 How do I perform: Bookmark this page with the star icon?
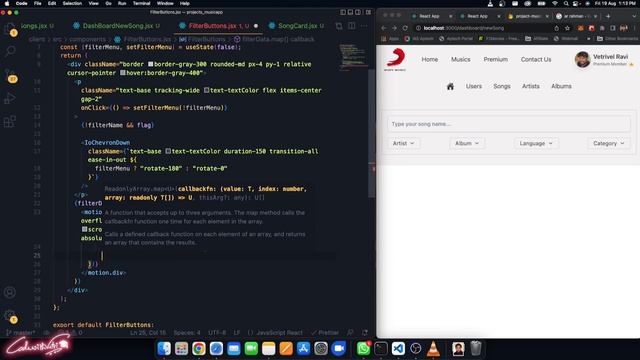coord(567,28)
